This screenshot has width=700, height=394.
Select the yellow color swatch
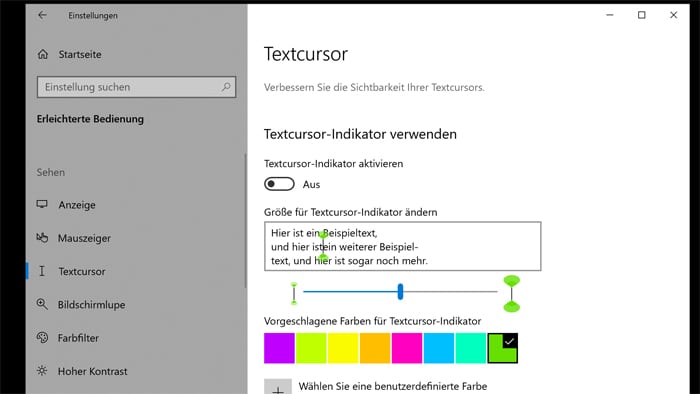343,348
